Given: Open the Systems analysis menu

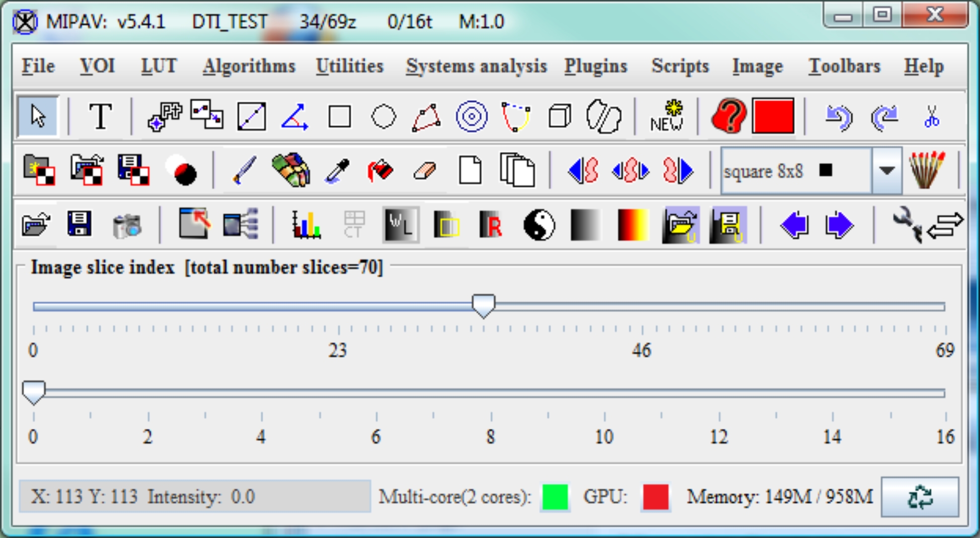Looking at the screenshot, I should click(x=476, y=66).
